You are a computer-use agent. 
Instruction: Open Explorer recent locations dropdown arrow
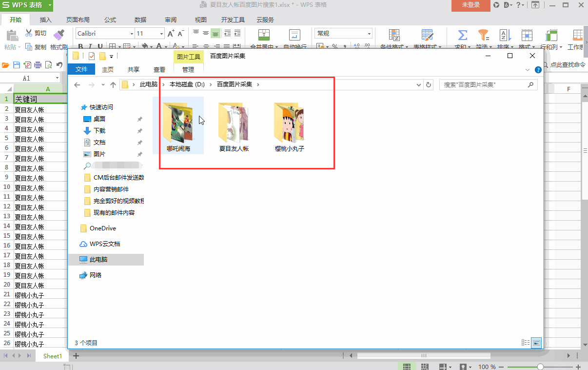[x=103, y=84]
